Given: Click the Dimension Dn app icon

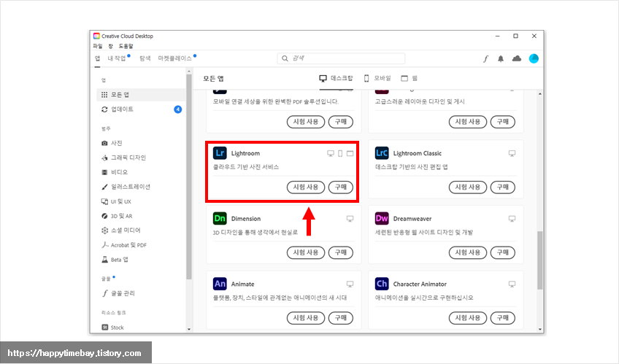Looking at the screenshot, I should tap(220, 219).
